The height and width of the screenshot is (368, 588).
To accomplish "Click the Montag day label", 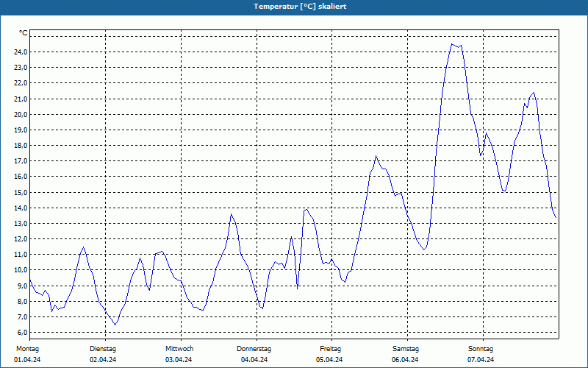I will [x=27, y=349].
